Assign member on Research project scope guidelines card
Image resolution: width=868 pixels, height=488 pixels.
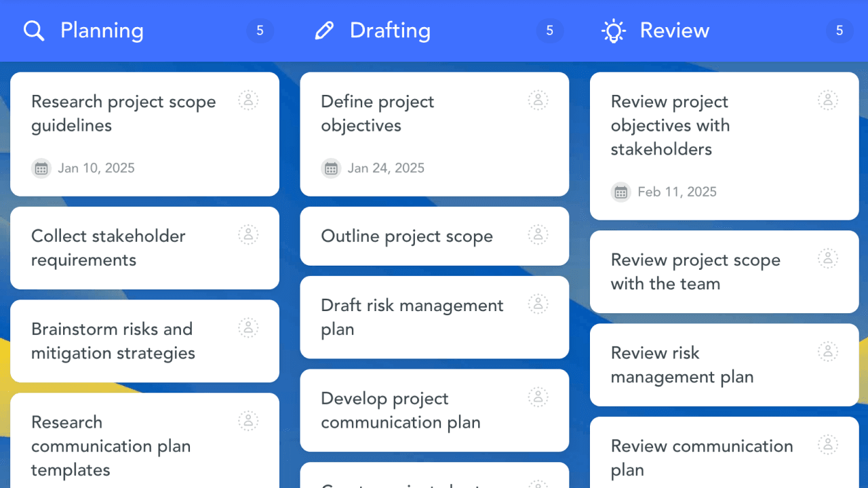click(248, 100)
